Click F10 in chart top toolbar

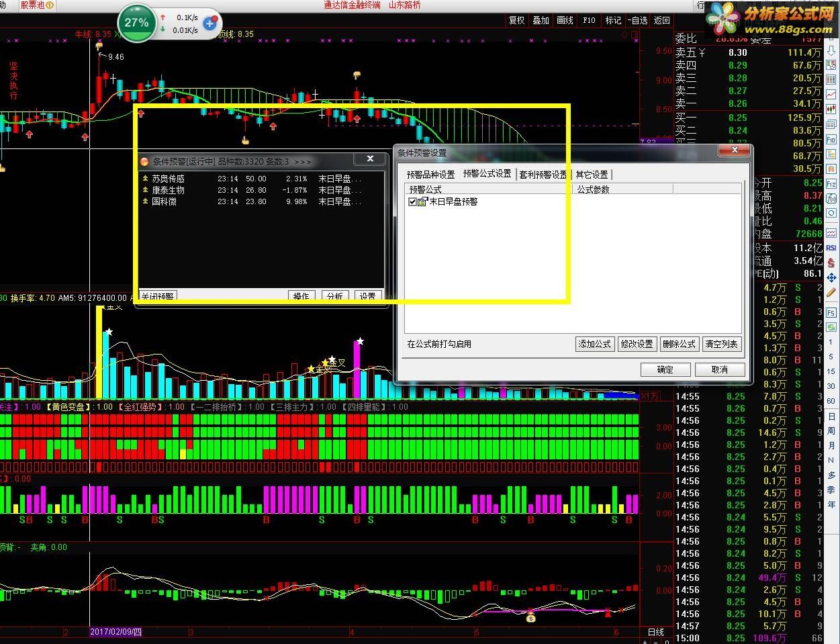click(589, 20)
